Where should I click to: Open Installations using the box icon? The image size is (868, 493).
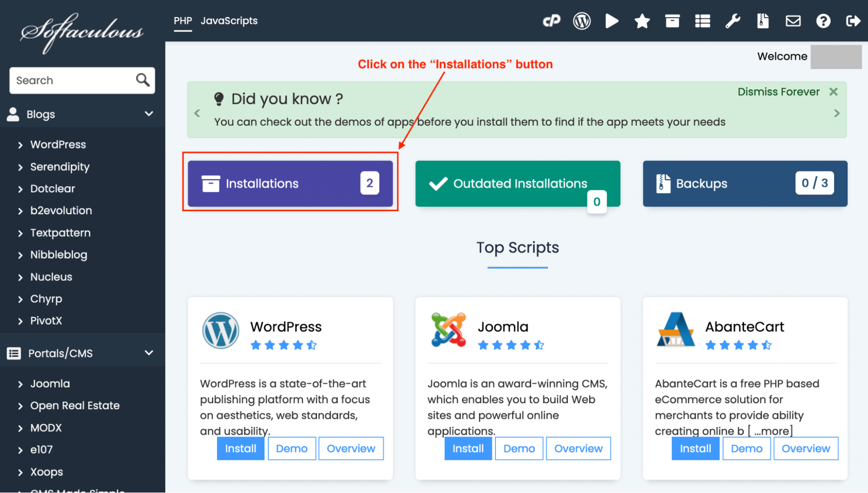tap(672, 21)
